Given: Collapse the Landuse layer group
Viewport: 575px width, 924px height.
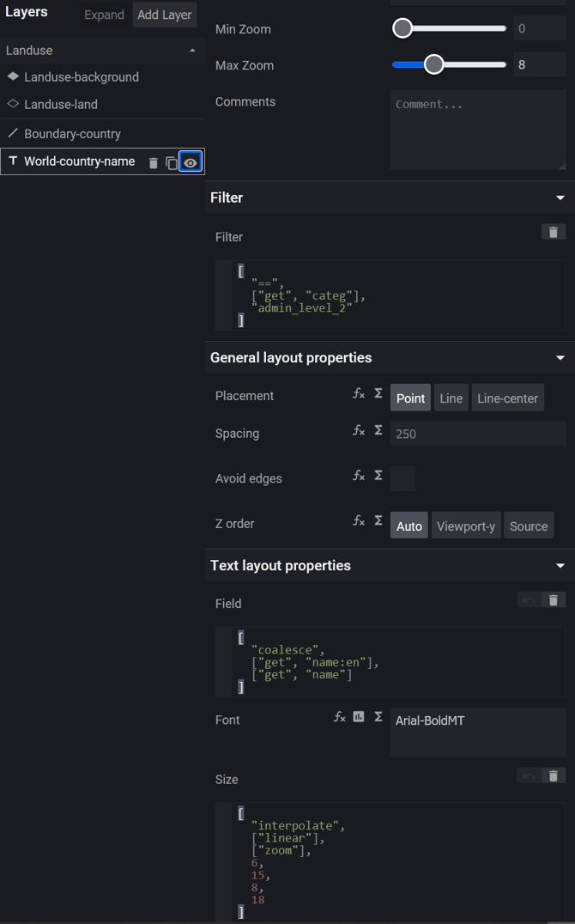Looking at the screenshot, I should (x=192, y=51).
